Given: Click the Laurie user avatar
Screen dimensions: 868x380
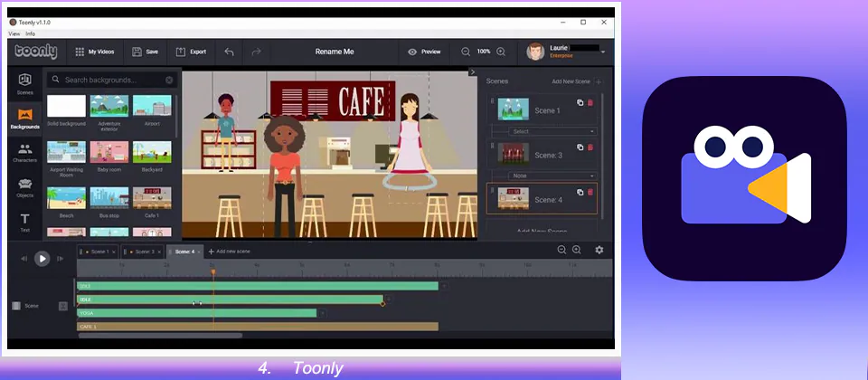Looking at the screenshot, I should (x=535, y=52).
